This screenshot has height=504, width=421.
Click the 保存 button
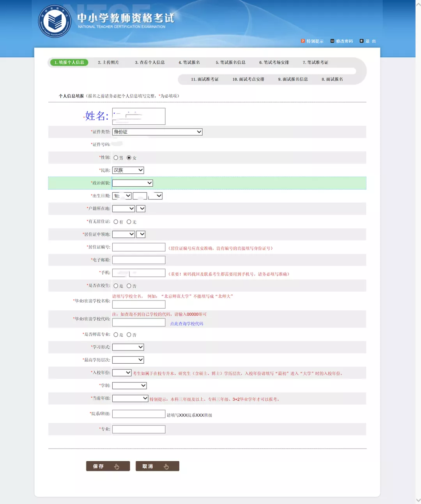[108, 466]
